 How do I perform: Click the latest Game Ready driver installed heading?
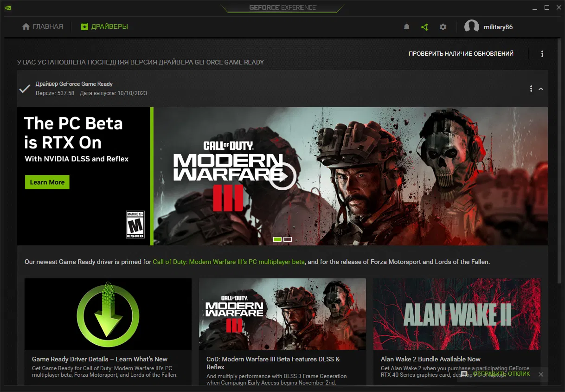(x=141, y=62)
